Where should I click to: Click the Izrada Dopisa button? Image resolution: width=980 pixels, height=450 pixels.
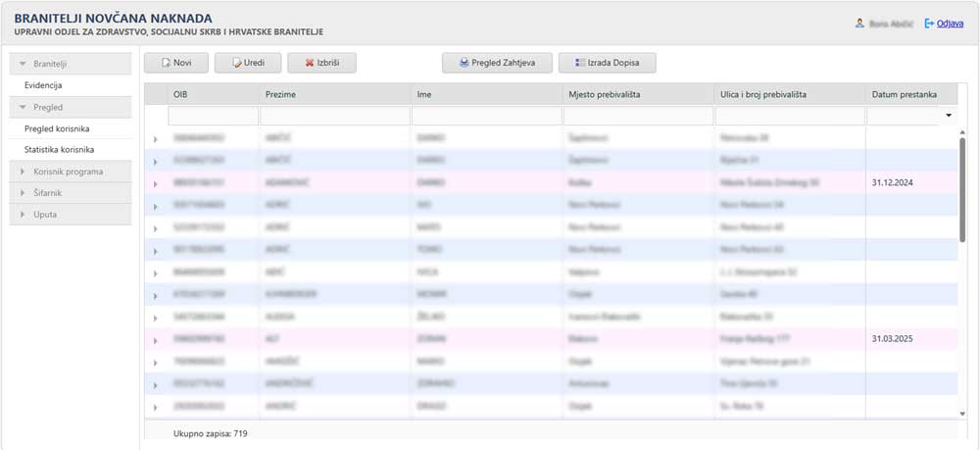coord(607,63)
